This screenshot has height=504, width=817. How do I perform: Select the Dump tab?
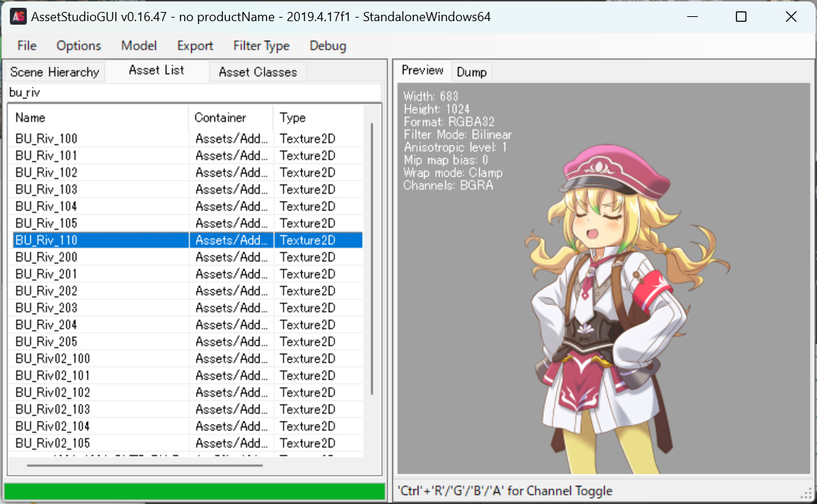[x=471, y=72]
